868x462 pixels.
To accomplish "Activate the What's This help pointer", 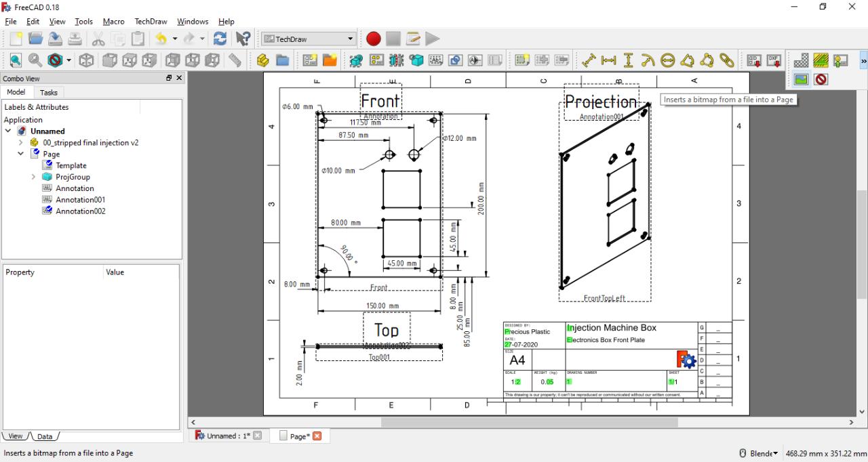I will point(243,39).
